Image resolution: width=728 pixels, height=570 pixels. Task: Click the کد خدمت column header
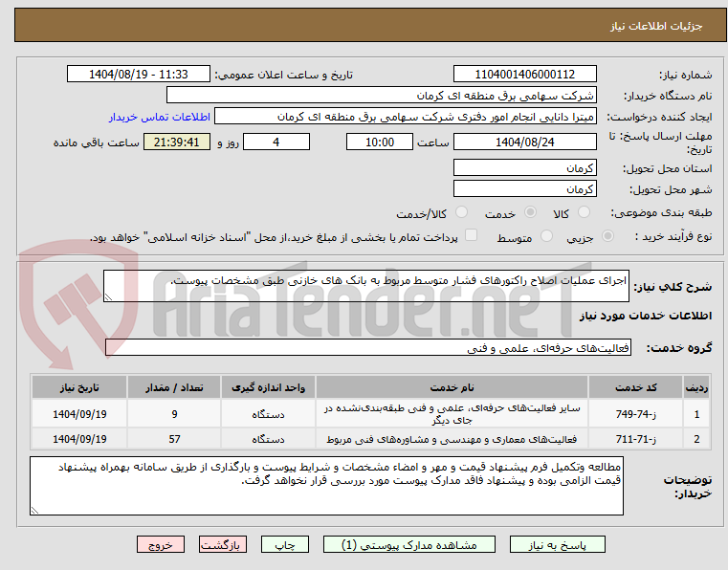click(635, 387)
